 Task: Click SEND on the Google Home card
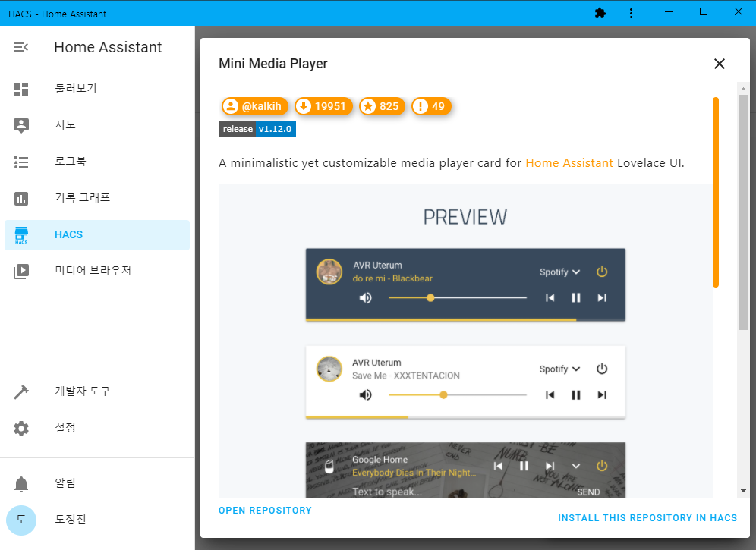pyautogui.click(x=588, y=492)
